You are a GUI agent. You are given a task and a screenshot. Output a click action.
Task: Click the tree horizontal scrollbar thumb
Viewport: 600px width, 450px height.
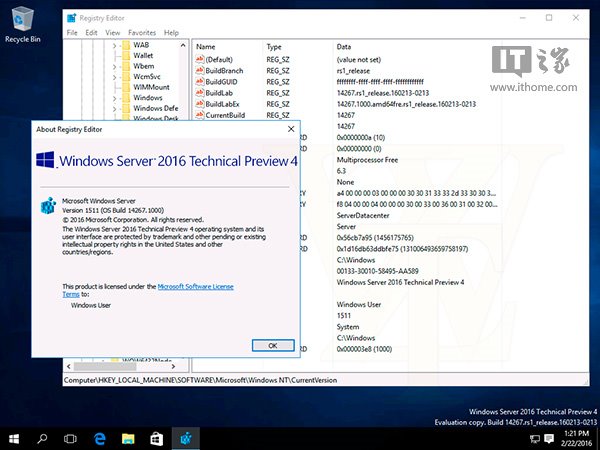point(105,367)
